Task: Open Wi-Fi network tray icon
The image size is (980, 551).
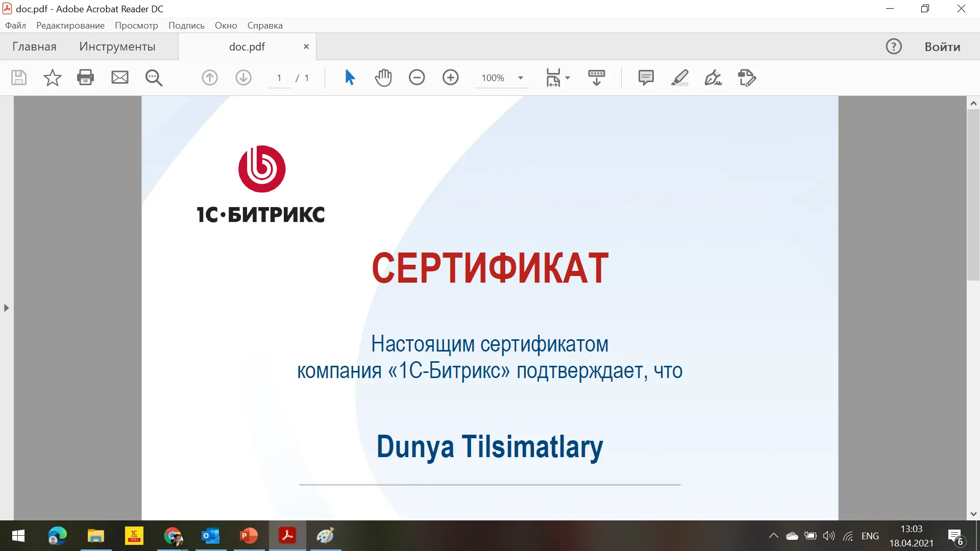Action: coord(848,536)
